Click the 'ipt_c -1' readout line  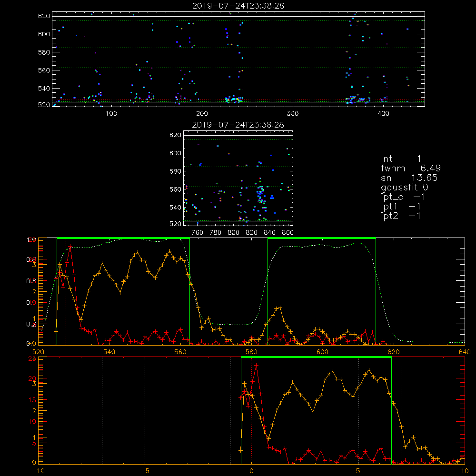coord(403,198)
